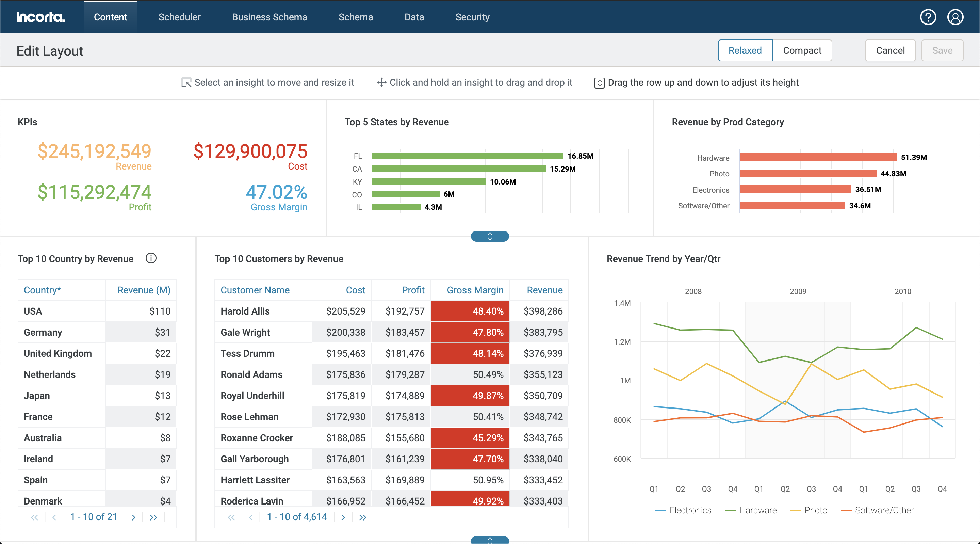Click the drag and drop insight icon
Screen dimensions: 980x544
click(381, 82)
